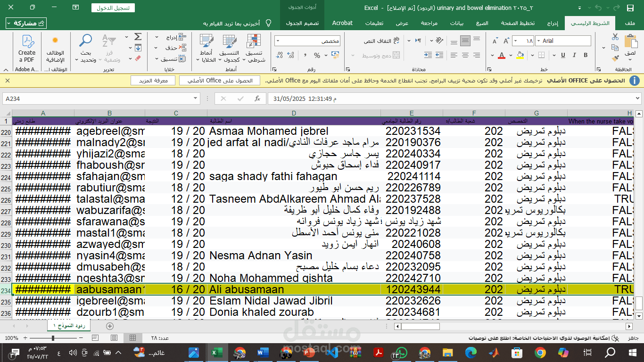Open the font size dropdown
Viewport: 644px width, 362px height.
[x=515, y=41]
